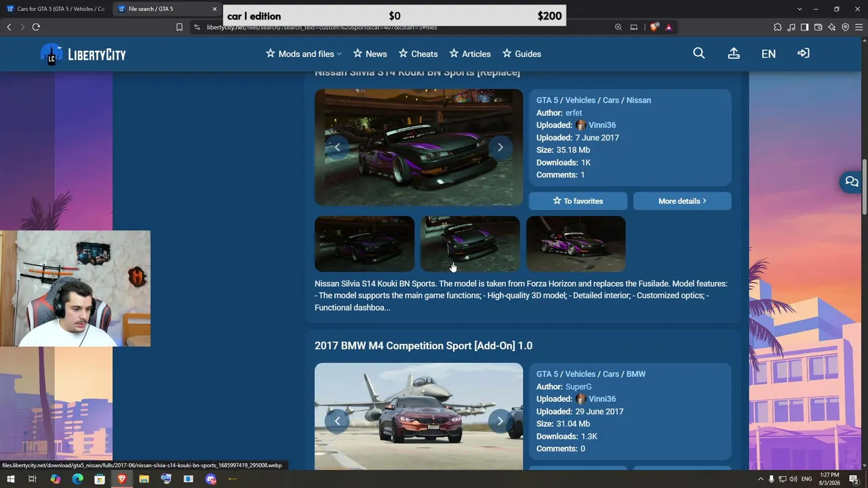868x488 pixels.
Task: Open the browser zoom magnifier icon
Action: tap(618, 27)
